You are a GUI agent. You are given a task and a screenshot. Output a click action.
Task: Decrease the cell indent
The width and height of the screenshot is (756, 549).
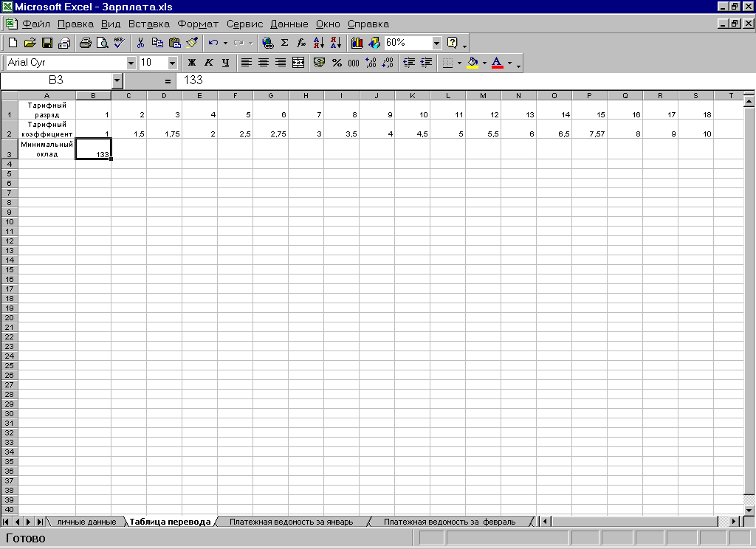(409, 63)
